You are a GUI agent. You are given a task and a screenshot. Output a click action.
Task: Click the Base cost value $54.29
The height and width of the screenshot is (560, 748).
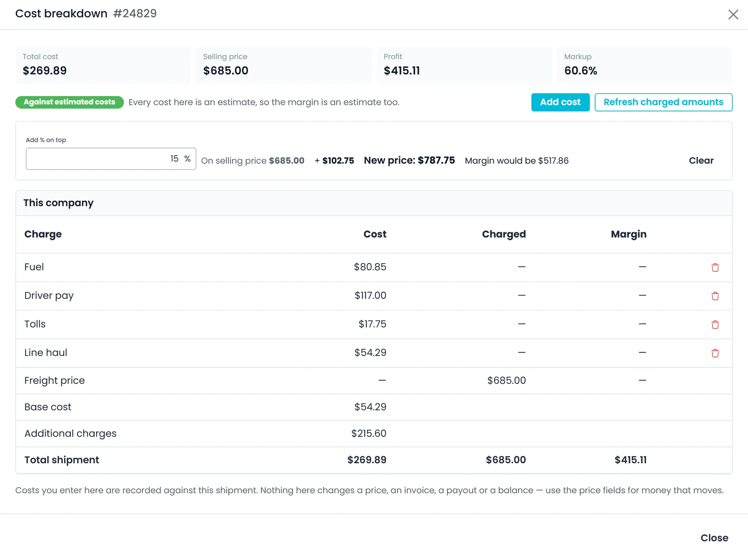(x=370, y=407)
